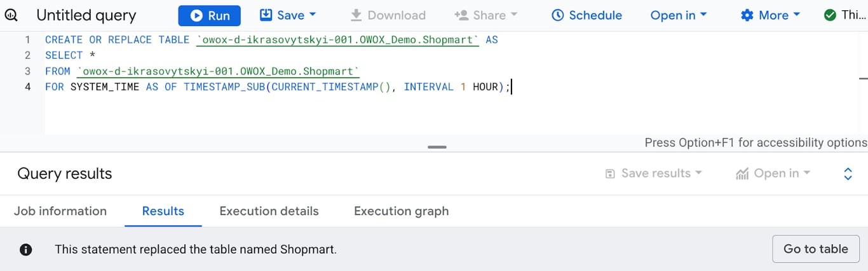
Task: Toggle expand of Query results panel
Action: (848, 174)
